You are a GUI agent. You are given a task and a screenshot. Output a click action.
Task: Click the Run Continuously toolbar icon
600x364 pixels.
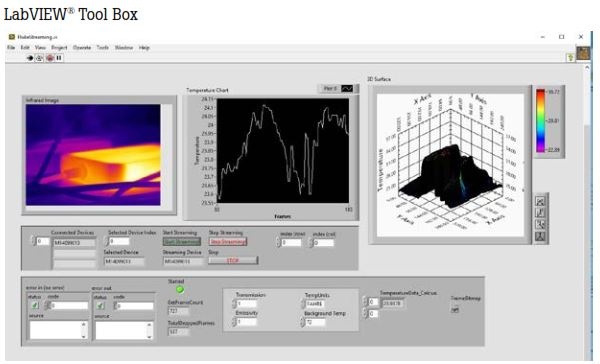point(39,58)
